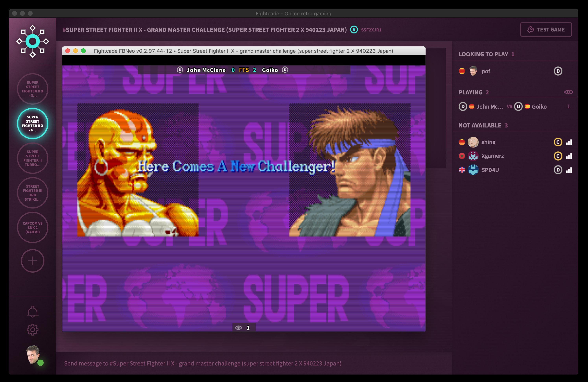The height and width of the screenshot is (382, 588).
Task: Toggle spectator view for current match
Action: tap(569, 92)
